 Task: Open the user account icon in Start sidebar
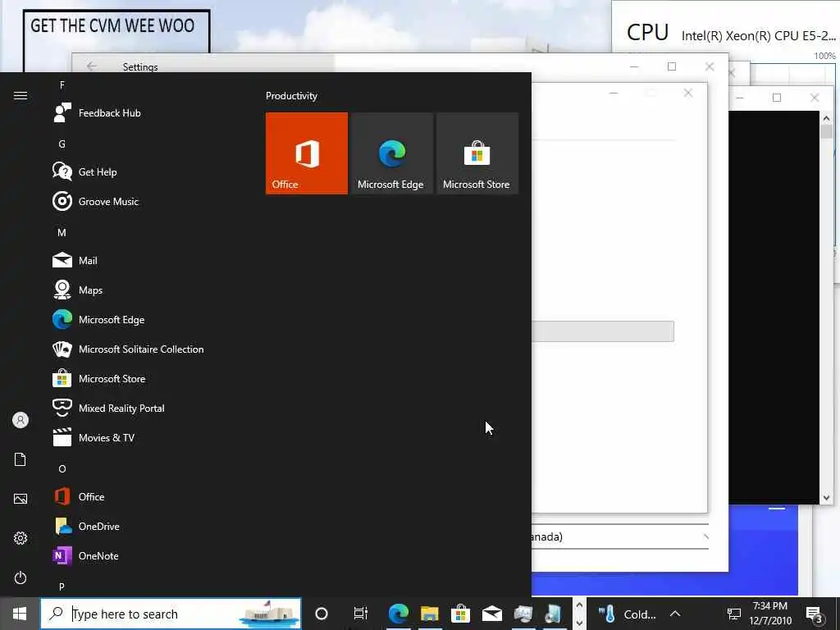(x=21, y=420)
